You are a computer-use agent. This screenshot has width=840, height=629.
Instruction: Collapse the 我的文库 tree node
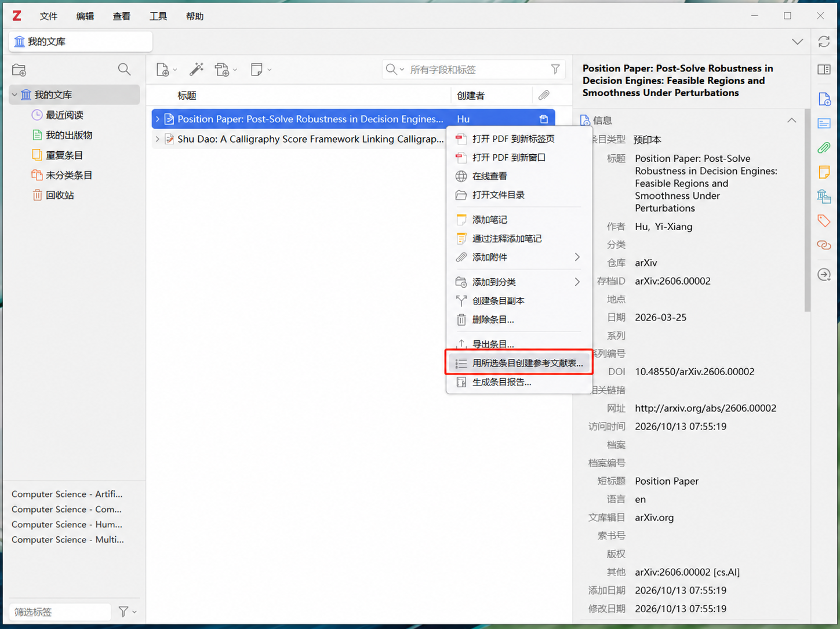[x=14, y=94]
